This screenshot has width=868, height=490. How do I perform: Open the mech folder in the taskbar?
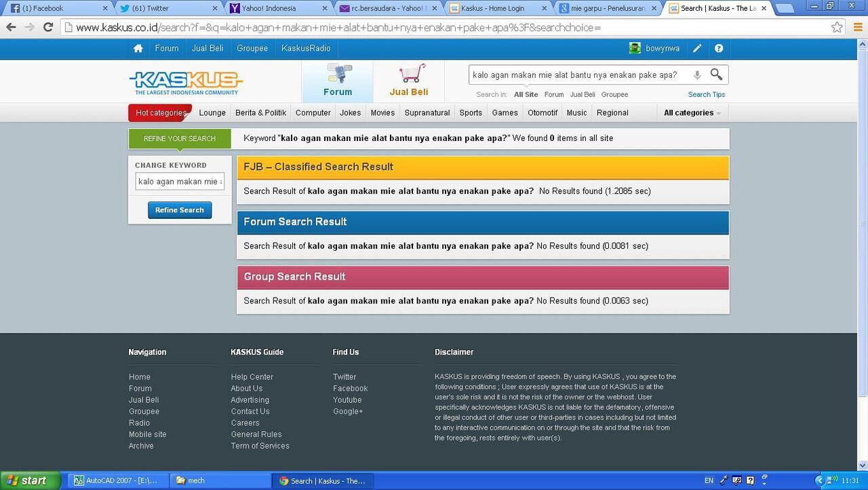pyautogui.click(x=220, y=481)
